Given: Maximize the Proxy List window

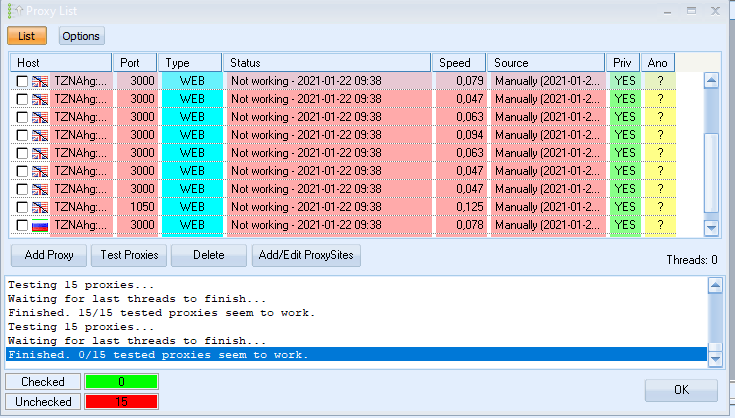Looking at the screenshot, I should 691,11.
